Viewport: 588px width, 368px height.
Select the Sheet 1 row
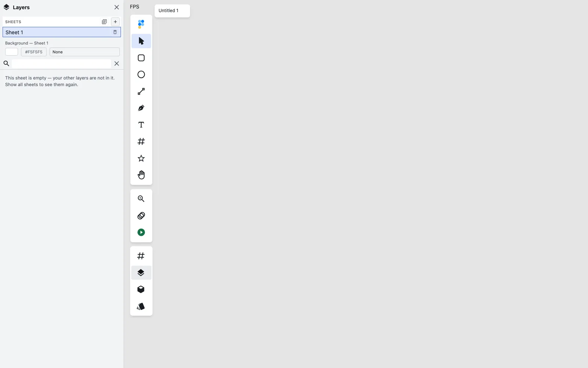[62, 32]
